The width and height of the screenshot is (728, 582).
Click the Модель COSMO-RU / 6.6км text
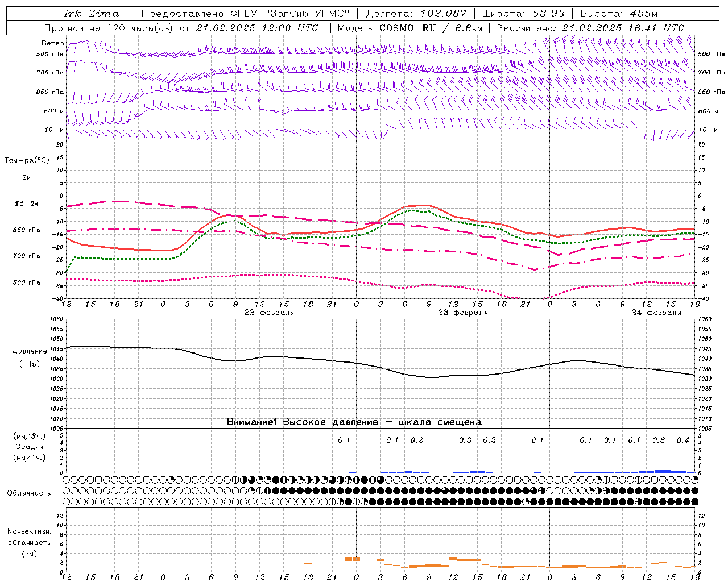coord(410,28)
